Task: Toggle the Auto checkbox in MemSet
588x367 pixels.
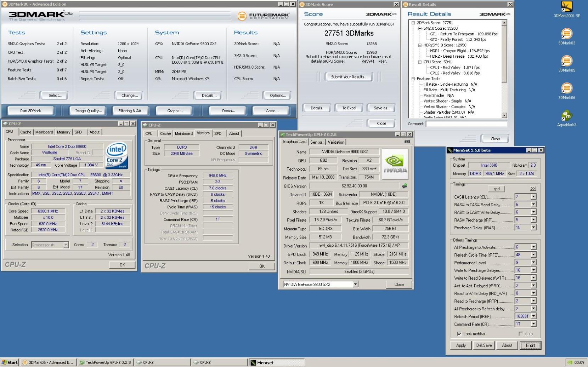Action: coord(521,334)
